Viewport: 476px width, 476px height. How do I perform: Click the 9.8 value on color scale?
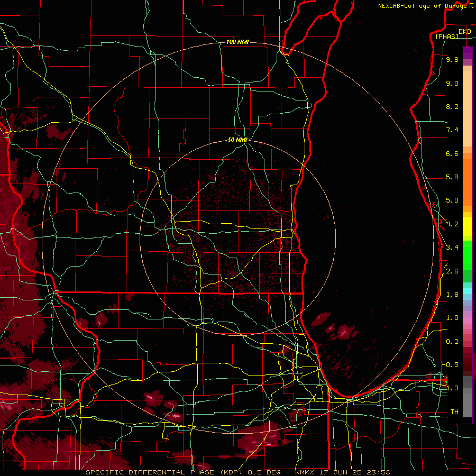pos(452,60)
